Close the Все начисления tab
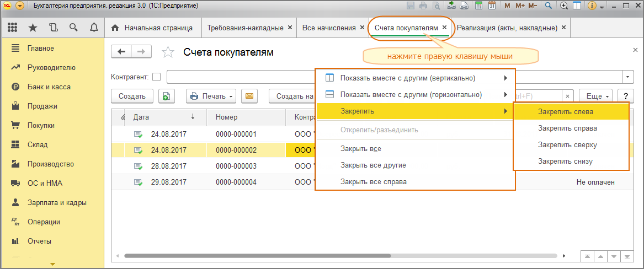This screenshot has height=269, width=644. 362,28
